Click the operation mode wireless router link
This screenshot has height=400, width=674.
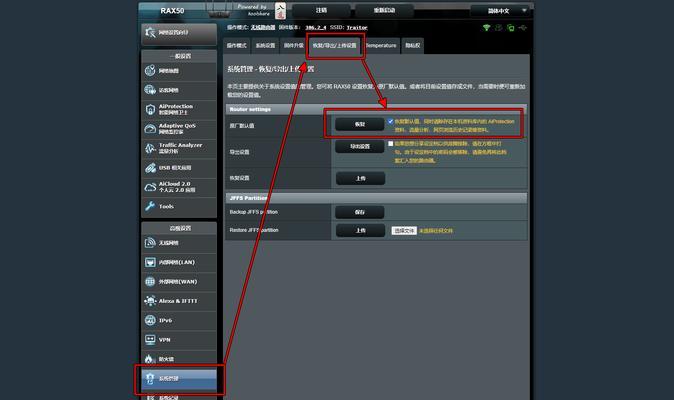coord(263,27)
